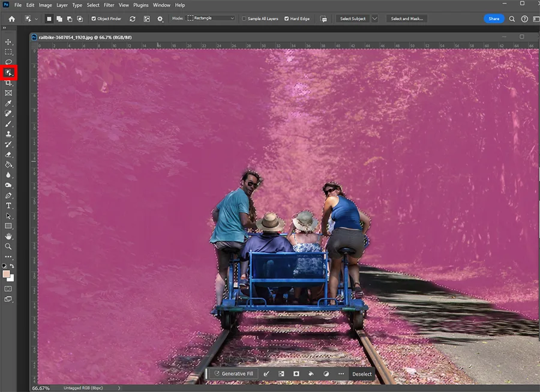Open the Layer menu
The width and height of the screenshot is (540, 392).
pos(62,5)
